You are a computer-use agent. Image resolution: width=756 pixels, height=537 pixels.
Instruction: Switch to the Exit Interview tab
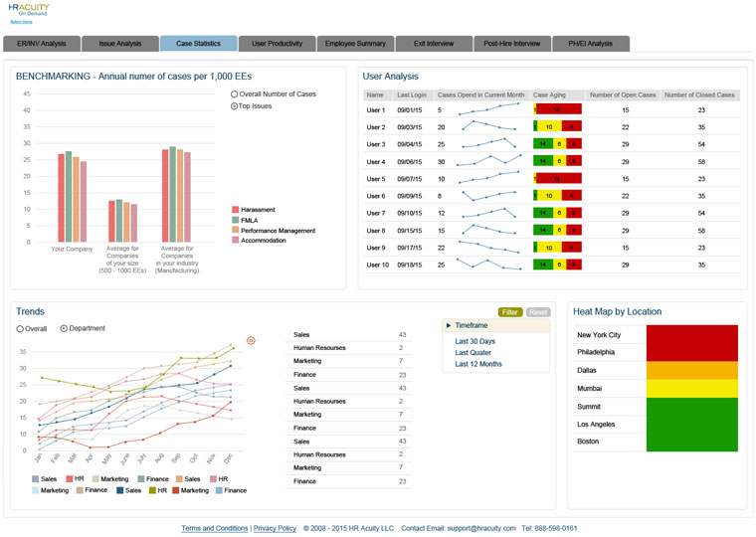click(434, 44)
